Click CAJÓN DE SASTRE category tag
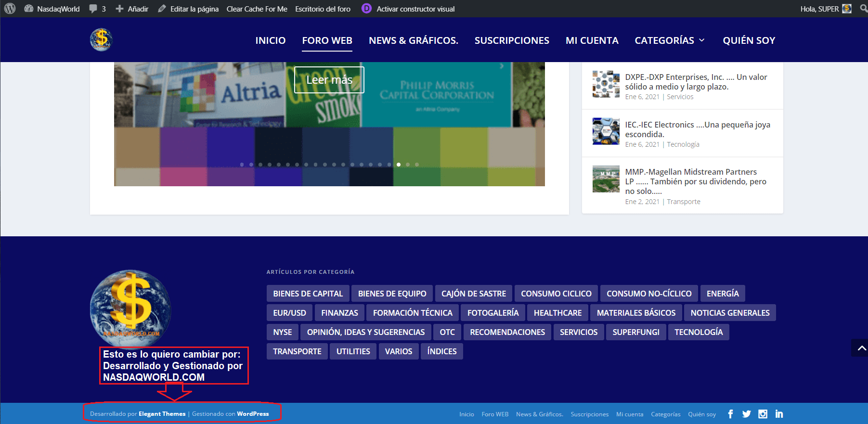The height and width of the screenshot is (424, 868). coord(474,294)
